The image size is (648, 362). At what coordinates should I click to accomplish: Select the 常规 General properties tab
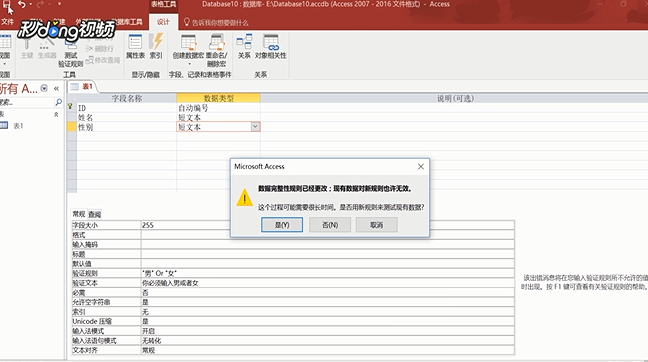(79, 214)
